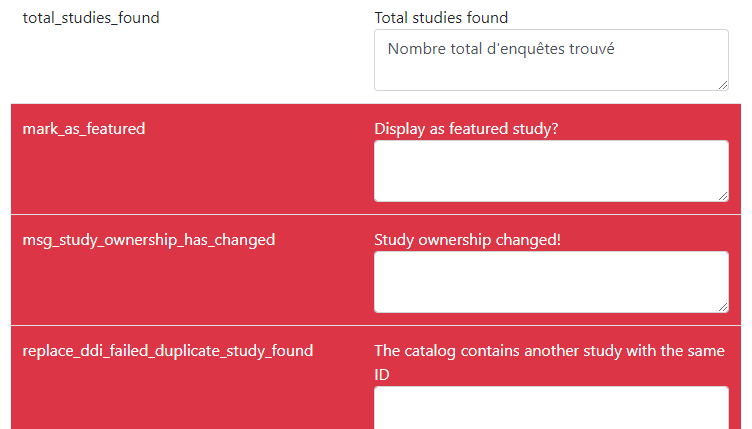
Task: Click the 'Display as featured study?' source text
Action: point(466,128)
